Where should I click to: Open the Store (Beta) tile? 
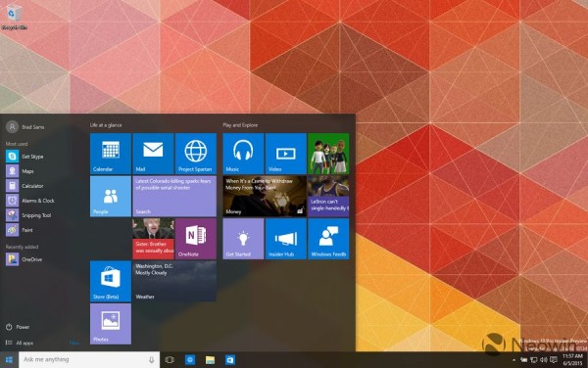coord(111,282)
